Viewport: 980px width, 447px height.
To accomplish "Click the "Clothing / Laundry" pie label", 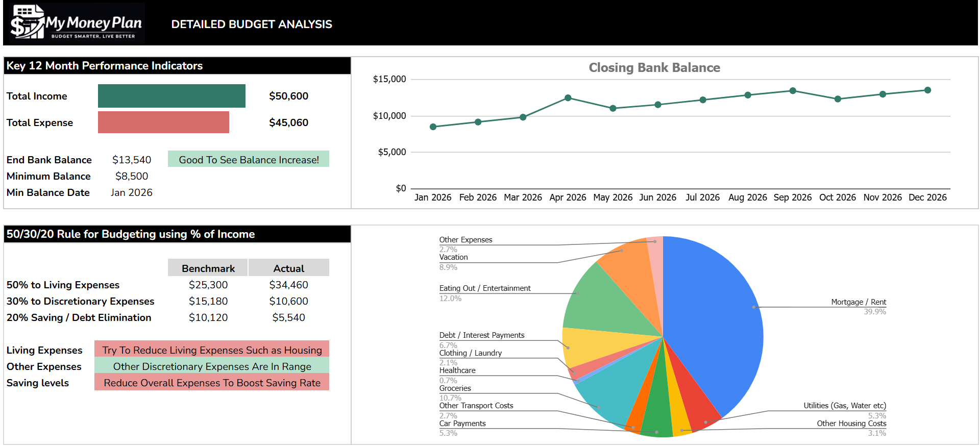I will (471, 353).
